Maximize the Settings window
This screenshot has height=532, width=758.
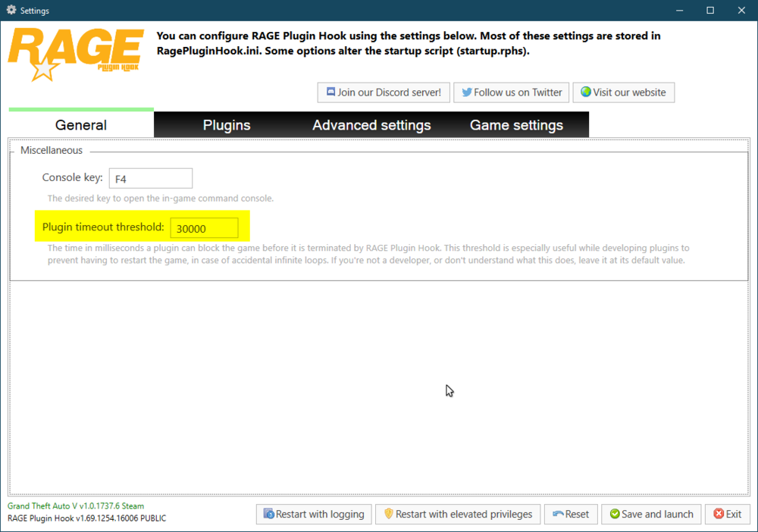[x=710, y=10]
